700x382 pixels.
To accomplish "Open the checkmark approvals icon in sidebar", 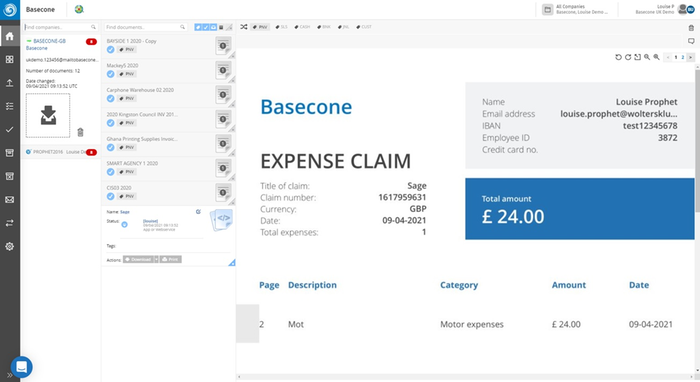I will 9,129.
